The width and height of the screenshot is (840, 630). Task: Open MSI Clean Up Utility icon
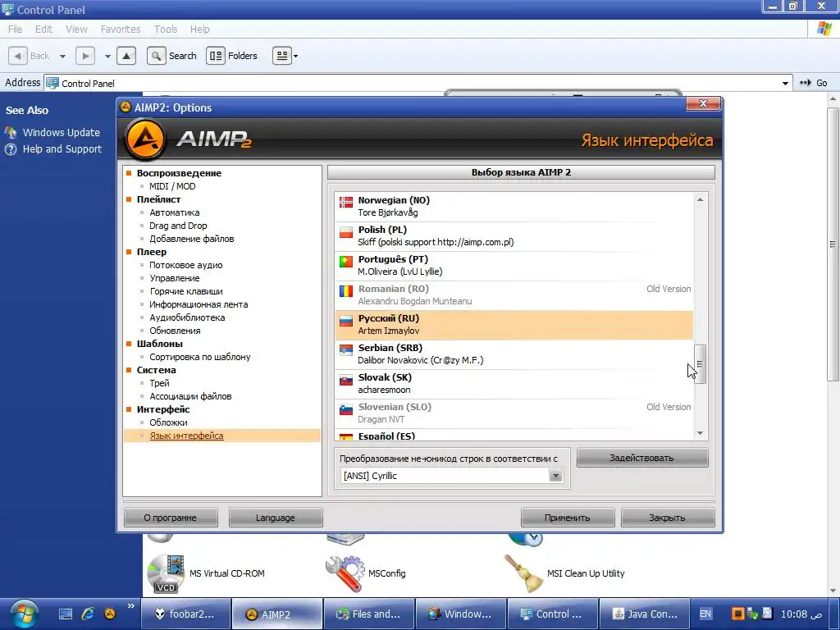coord(523,573)
